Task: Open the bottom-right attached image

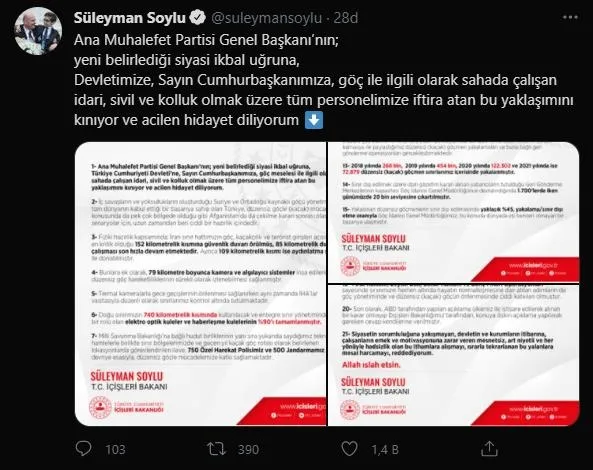Action: tap(453, 355)
